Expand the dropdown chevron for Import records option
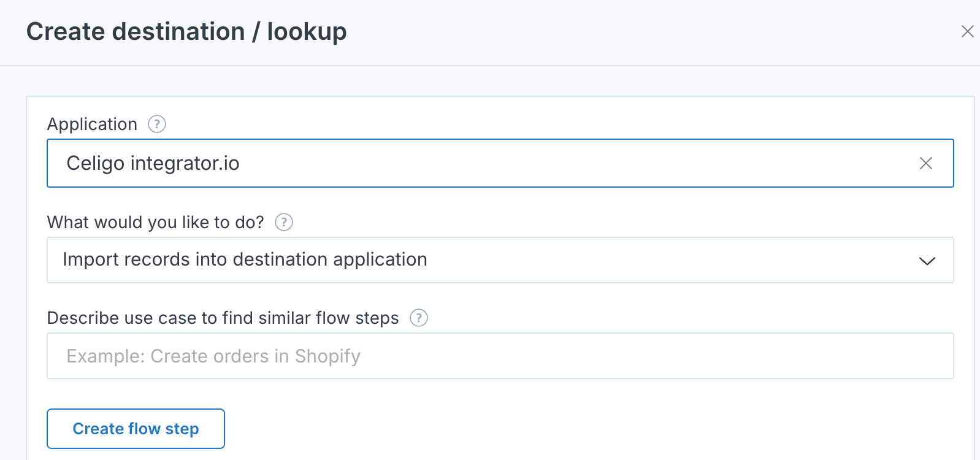The image size is (980, 460). (927, 261)
